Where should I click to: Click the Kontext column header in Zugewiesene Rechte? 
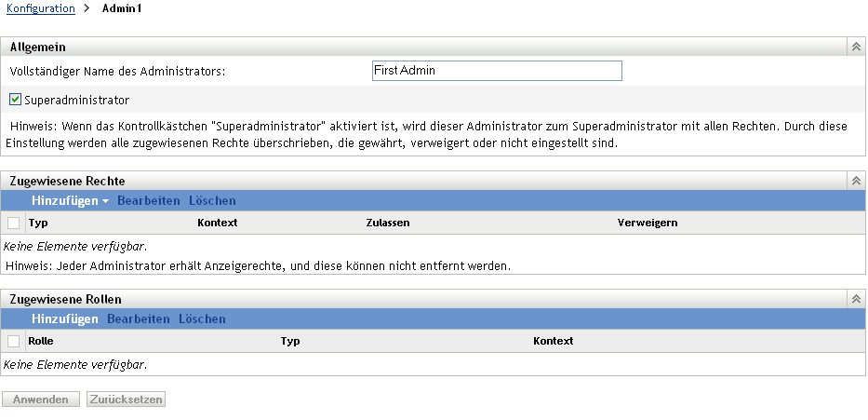click(218, 223)
